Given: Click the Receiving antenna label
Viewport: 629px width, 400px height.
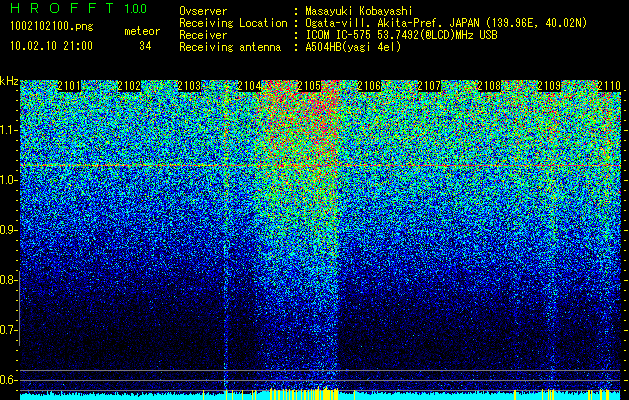Looking at the screenshot, I should pyautogui.click(x=230, y=47).
